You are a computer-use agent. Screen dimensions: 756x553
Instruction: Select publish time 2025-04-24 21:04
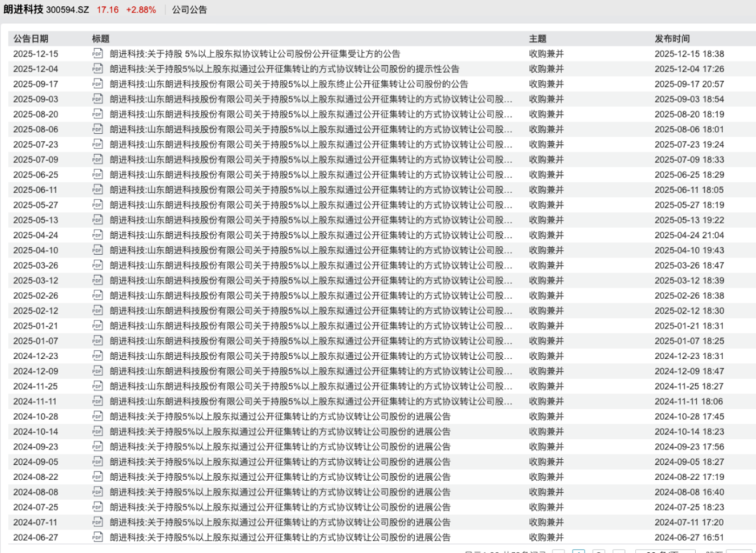click(689, 234)
